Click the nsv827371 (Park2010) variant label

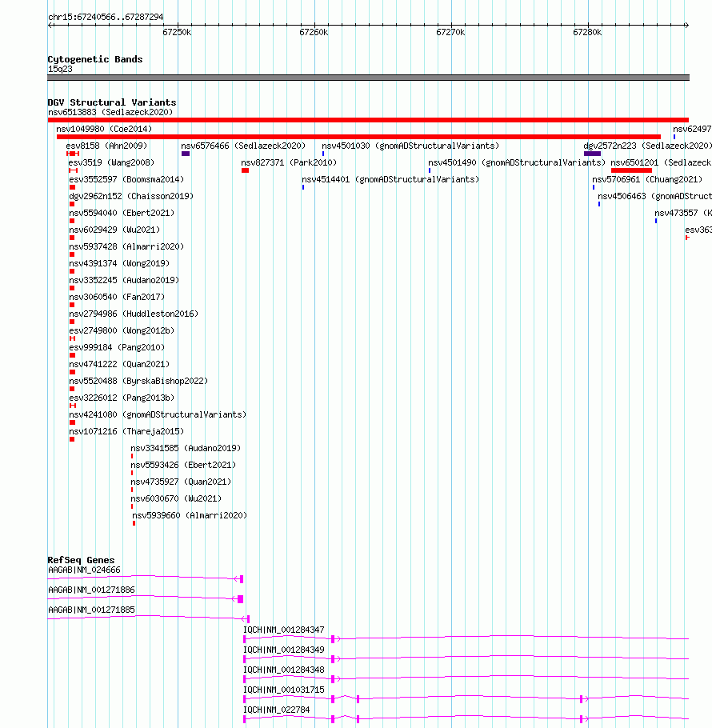(289, 162)
